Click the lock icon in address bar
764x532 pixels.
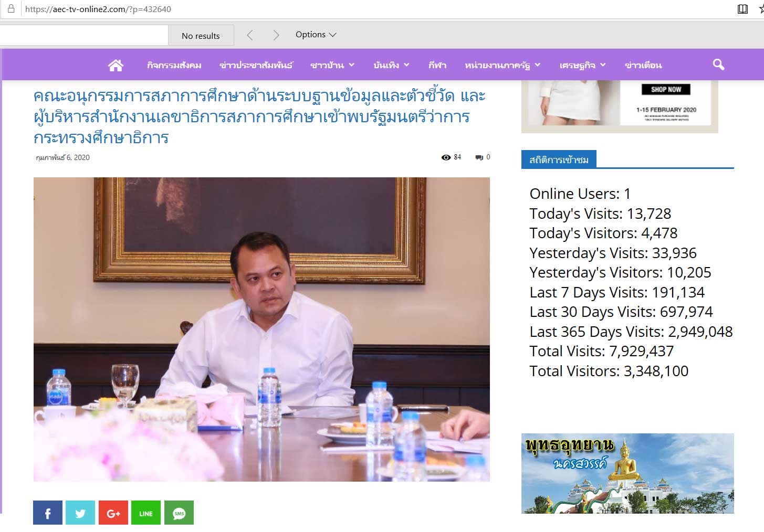coord(11,9)
